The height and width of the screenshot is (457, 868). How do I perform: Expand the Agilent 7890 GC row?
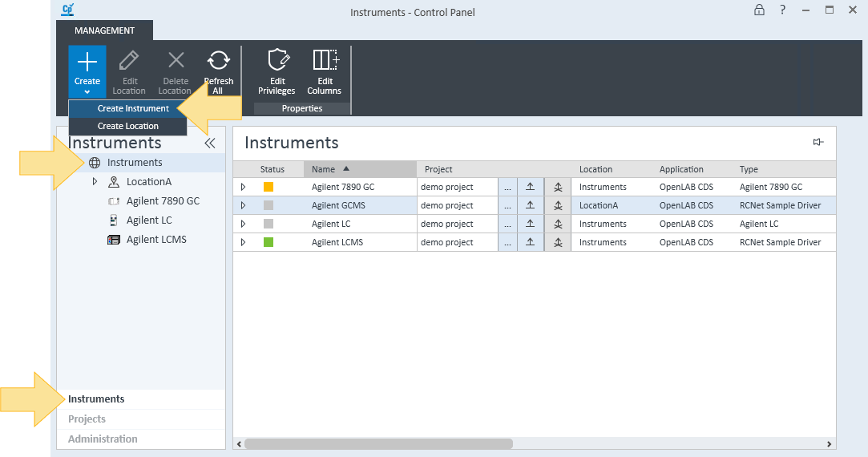coord(243,188)
